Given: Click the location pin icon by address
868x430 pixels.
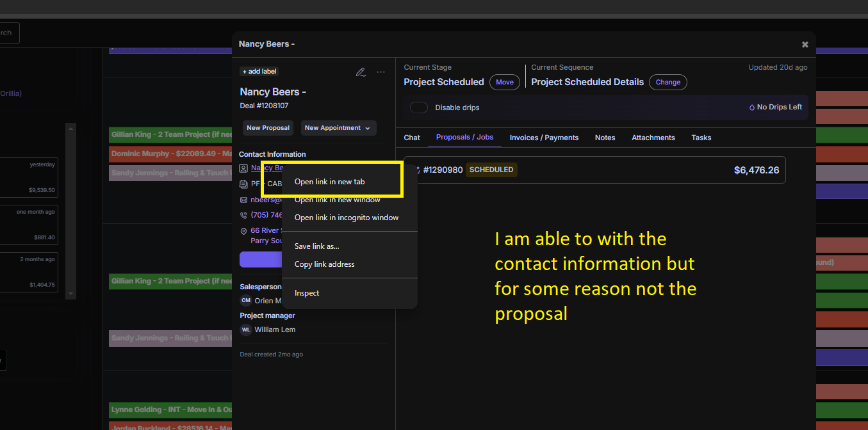Looking at the screenshot, I should point(243,231).
